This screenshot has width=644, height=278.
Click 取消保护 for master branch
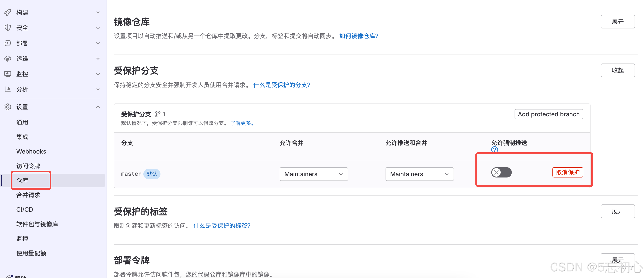tap(567, 172)
